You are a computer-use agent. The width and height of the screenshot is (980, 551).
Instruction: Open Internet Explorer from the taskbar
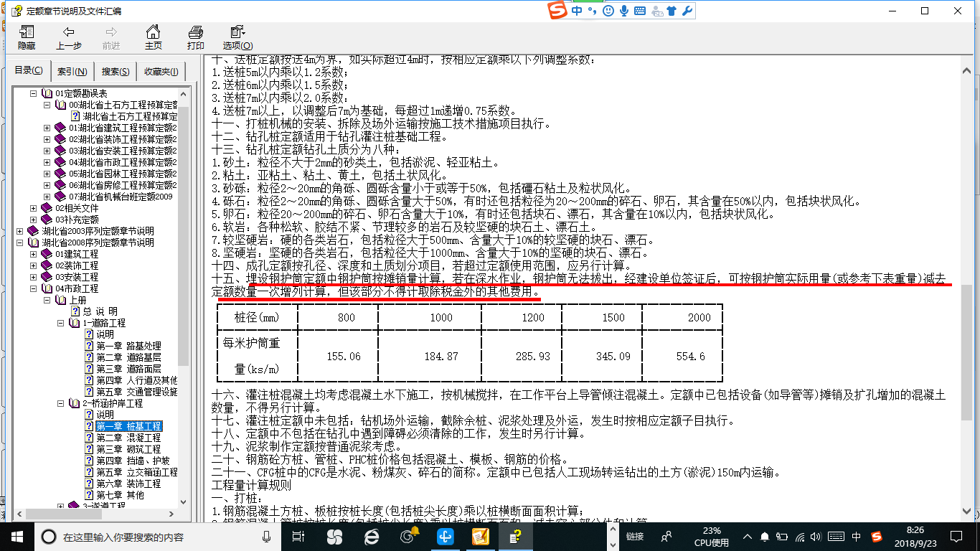pyautogui.click(x=372, y=537)
